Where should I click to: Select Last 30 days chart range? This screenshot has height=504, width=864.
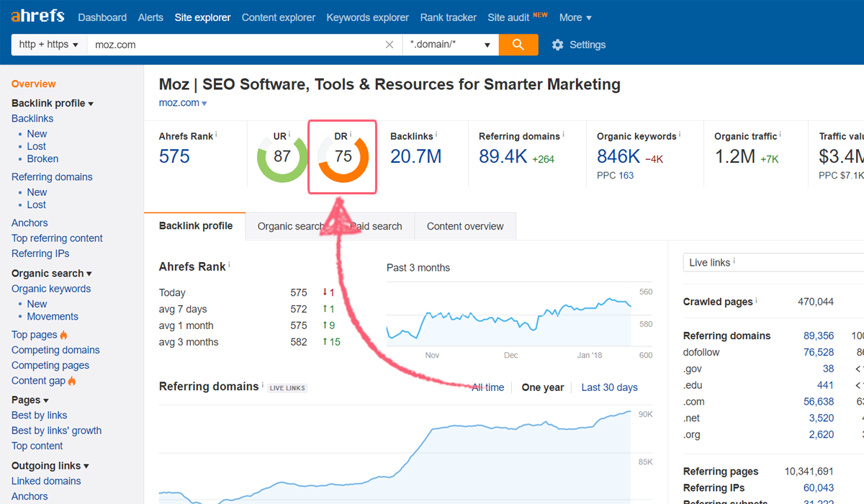click(609, 387)
